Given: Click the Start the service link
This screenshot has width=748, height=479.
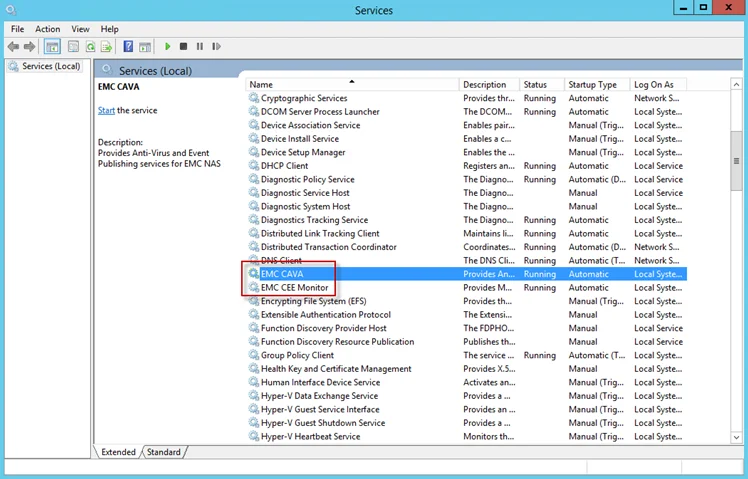Looking at the screenshot, I should click(x=106, y=110).
